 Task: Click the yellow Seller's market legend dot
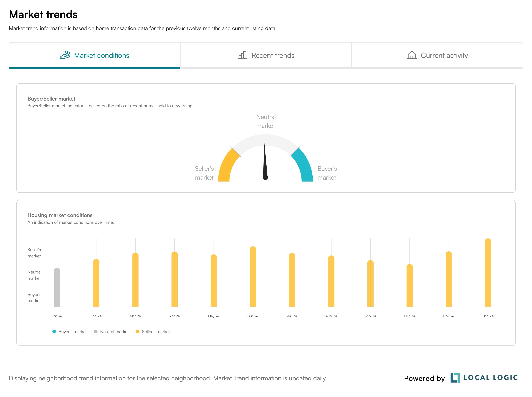coord(137,331)
